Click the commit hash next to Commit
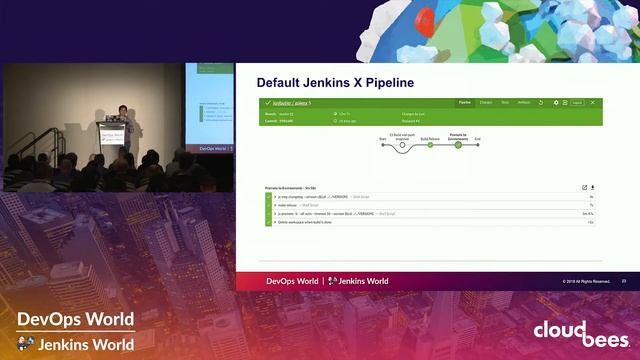640x360 pixels. [x=286, y=121]
